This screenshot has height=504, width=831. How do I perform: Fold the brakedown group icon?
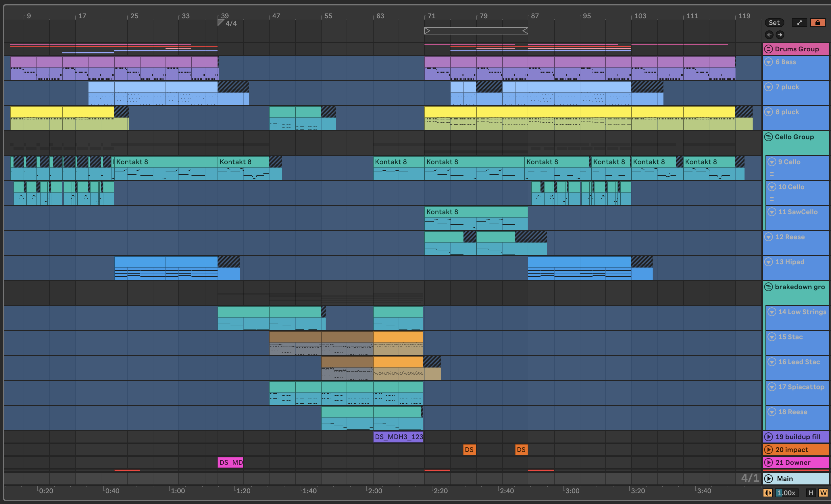(769, 287)
